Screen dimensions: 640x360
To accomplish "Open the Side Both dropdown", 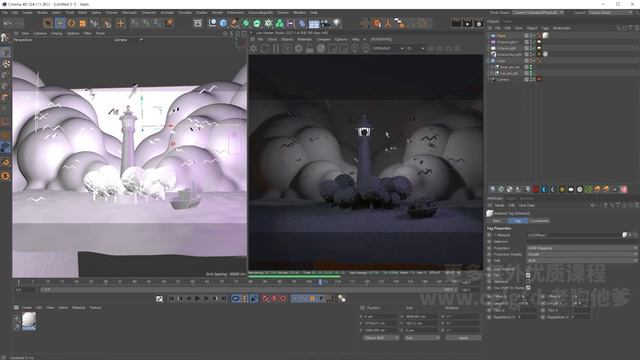I will 582,260.
